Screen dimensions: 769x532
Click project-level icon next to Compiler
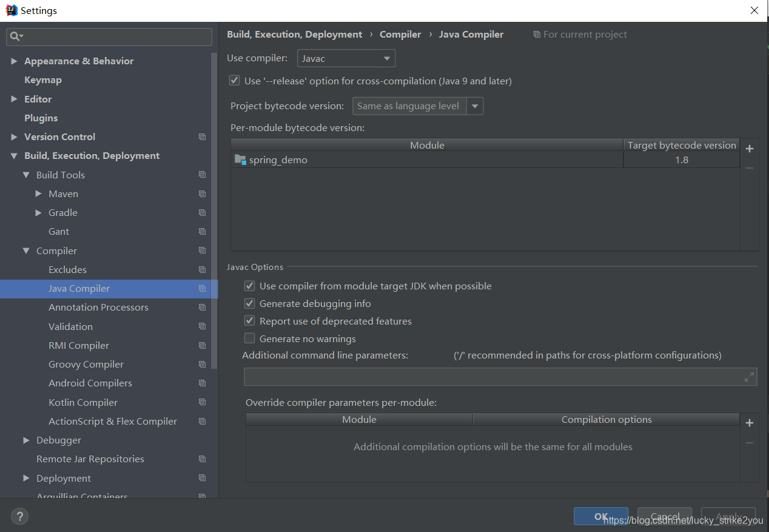click(x=203, y=251)
